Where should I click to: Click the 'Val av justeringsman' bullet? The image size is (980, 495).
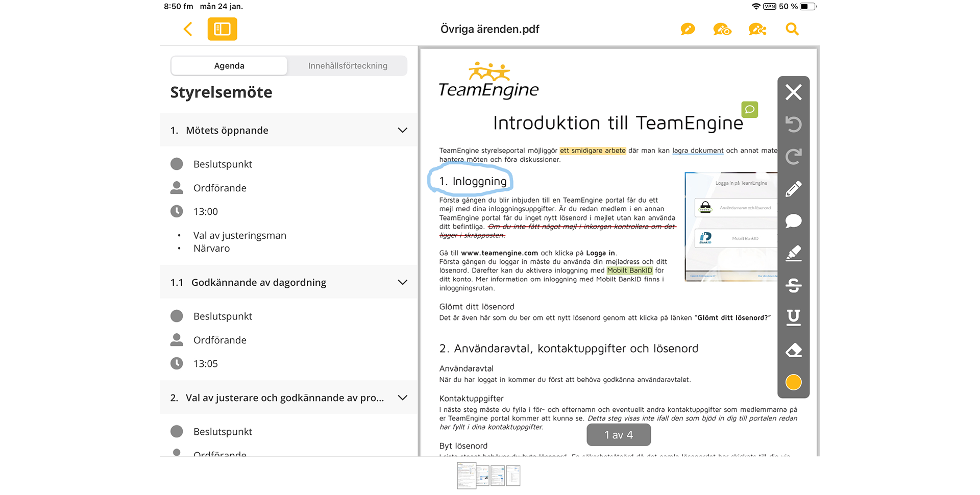239,235
